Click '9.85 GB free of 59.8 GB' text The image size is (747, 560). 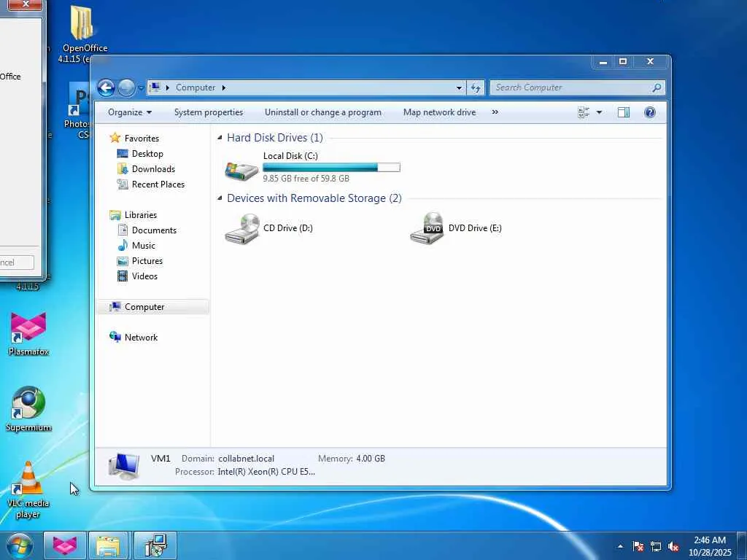(306, 179)
